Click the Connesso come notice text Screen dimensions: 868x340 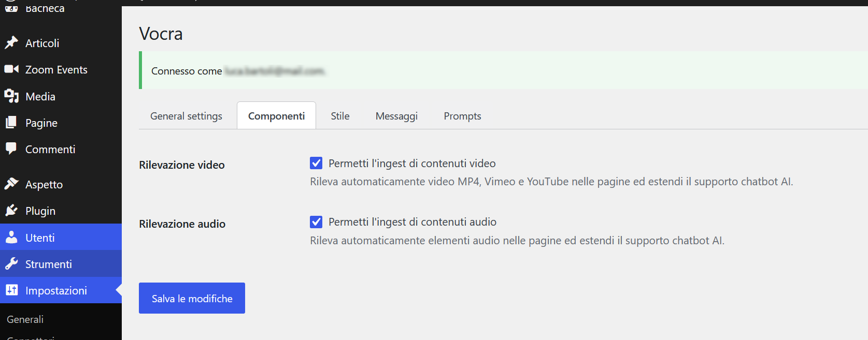click(x=187, y=71)
